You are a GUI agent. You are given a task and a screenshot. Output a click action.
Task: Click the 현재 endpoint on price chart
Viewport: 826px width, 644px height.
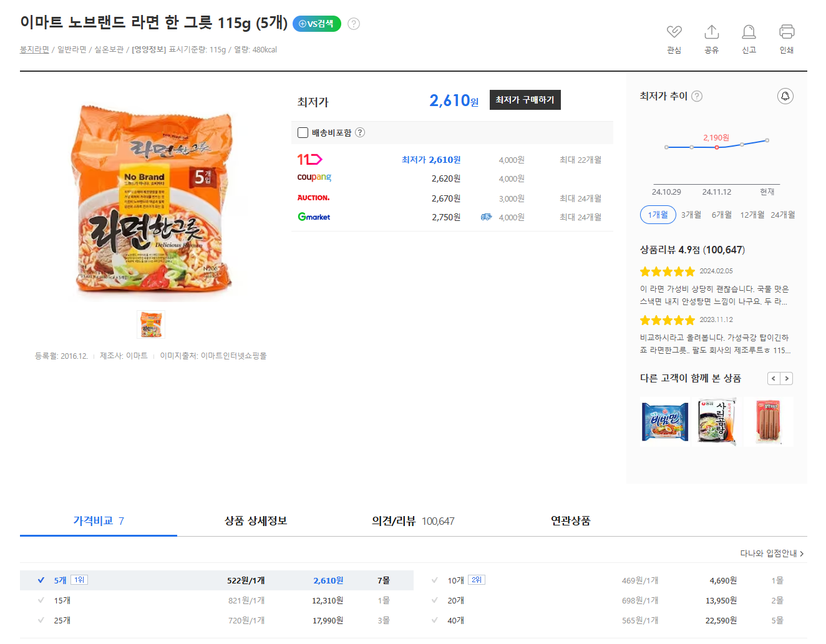click(x=767, y=140)
